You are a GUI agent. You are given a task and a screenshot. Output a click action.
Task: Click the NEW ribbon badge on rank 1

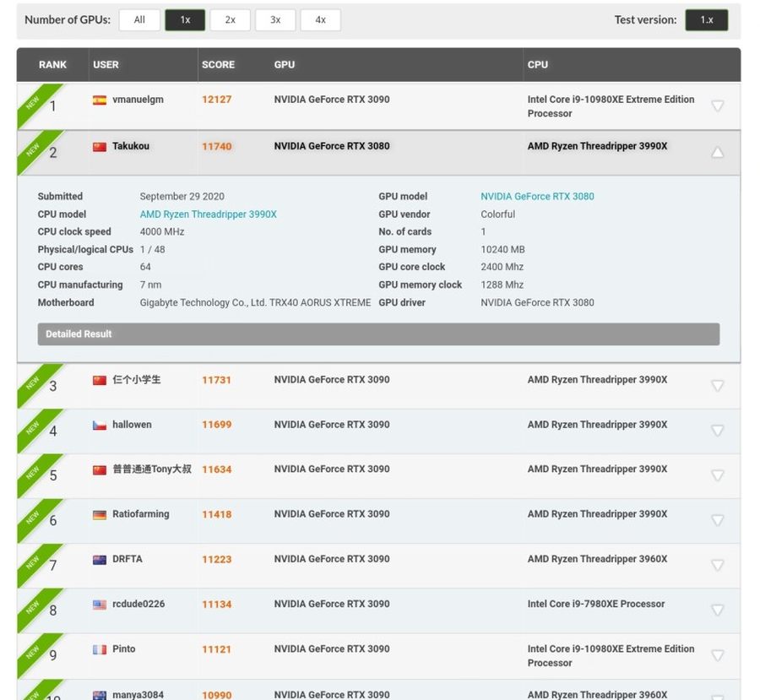coord(33,101)
